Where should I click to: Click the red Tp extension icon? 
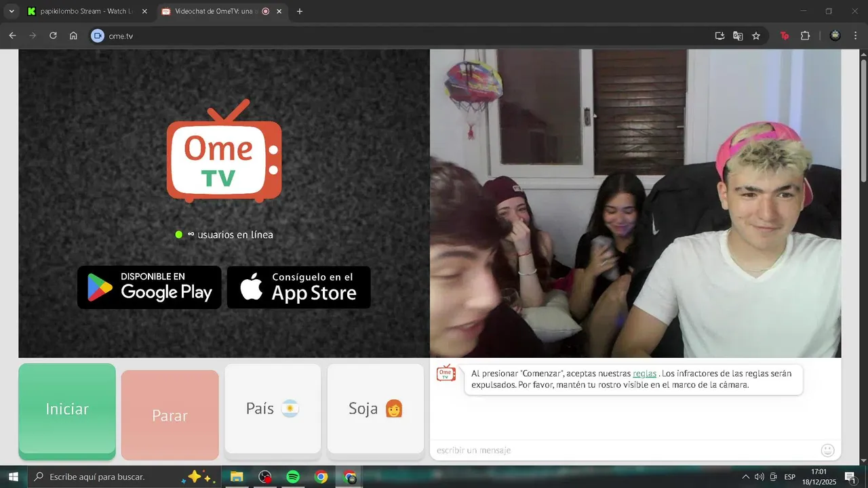[x=785, y=36]
